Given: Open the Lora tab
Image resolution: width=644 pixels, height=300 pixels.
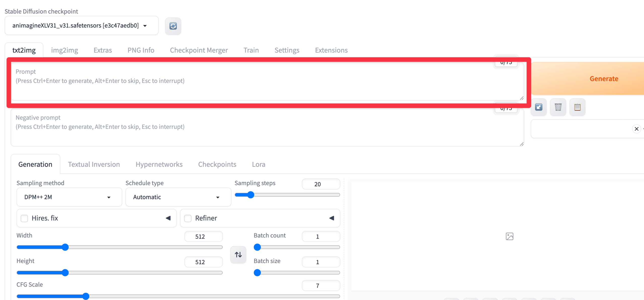Looking at the screenshot, I should point(258,164).
